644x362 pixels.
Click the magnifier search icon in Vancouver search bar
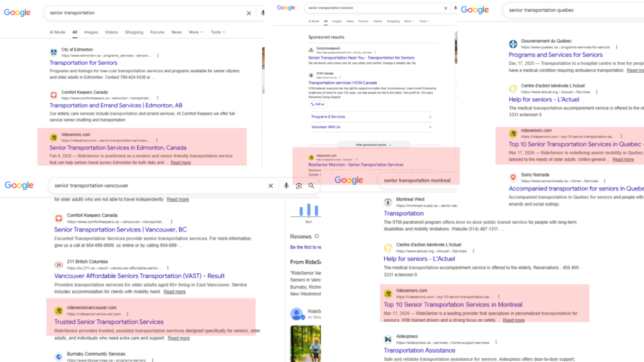[311, 185]
